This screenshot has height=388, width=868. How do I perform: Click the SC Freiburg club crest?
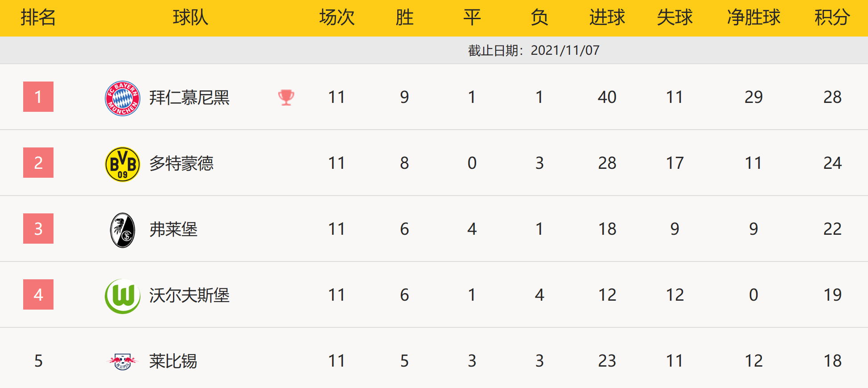(123, 230)
